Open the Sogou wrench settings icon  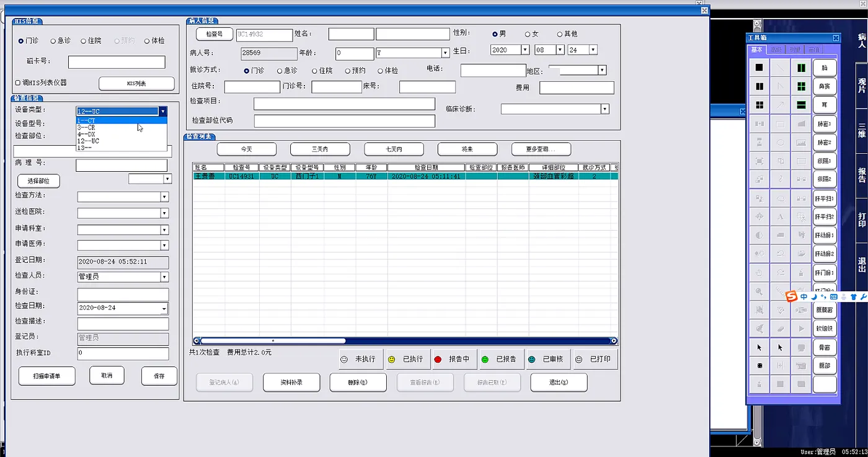[863, 297]
